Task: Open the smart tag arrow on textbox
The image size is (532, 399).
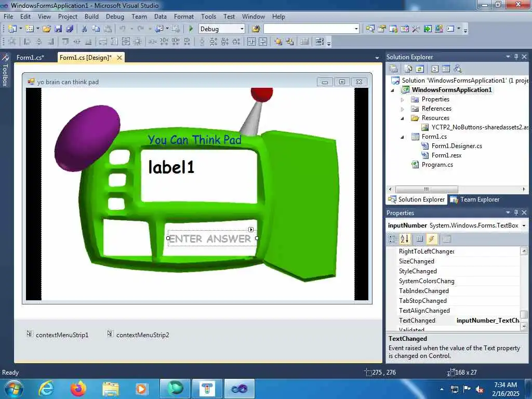Action: [251, 230]
